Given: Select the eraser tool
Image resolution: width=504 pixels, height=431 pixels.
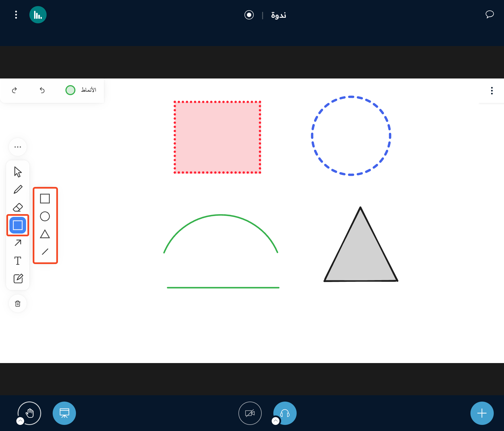Looking at the screenshot, I should 18,207.
